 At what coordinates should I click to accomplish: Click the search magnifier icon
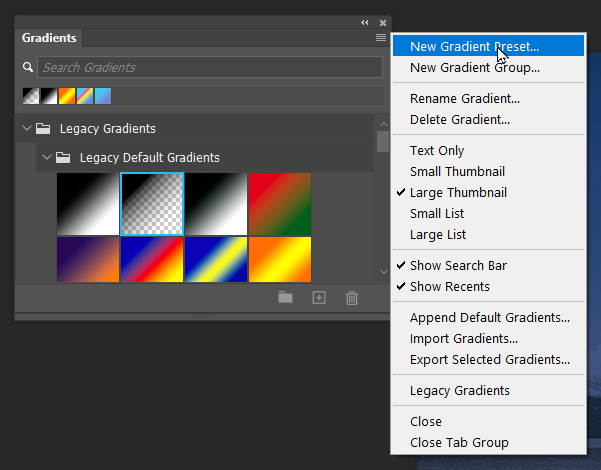pyautogui.click(x=28, y=67)
